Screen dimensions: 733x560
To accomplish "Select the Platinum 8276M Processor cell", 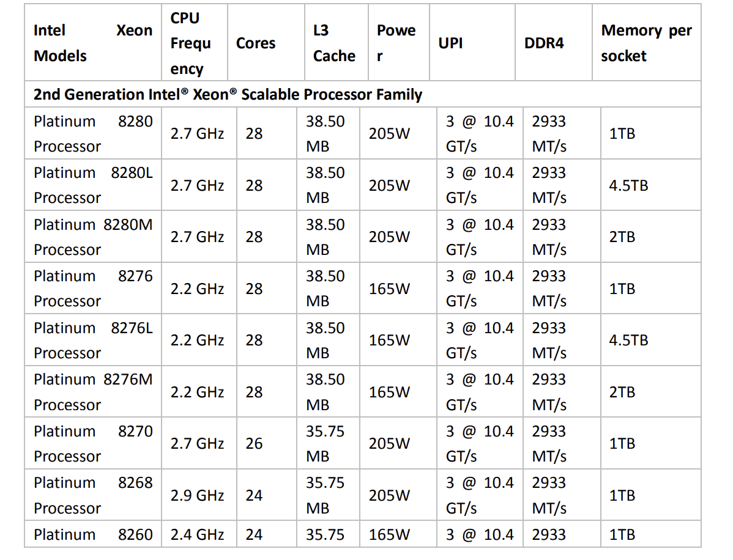I will pyautogui.click(x=93, y=392).
